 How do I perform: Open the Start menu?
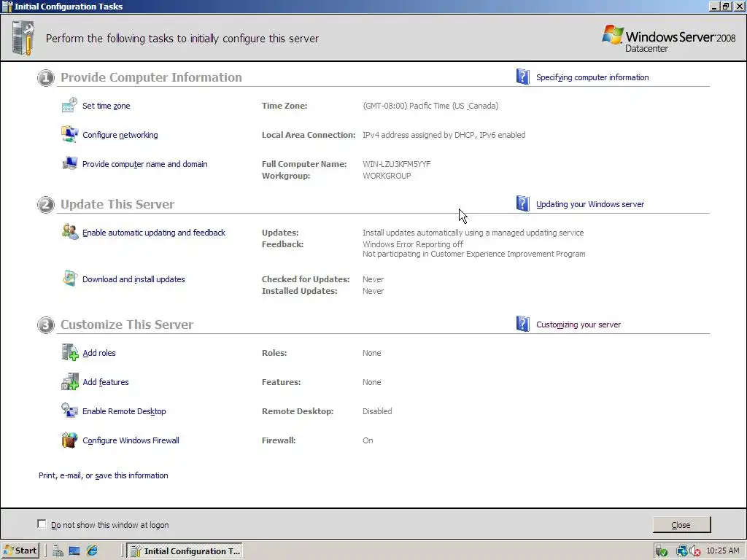click(x=20, y=551)
